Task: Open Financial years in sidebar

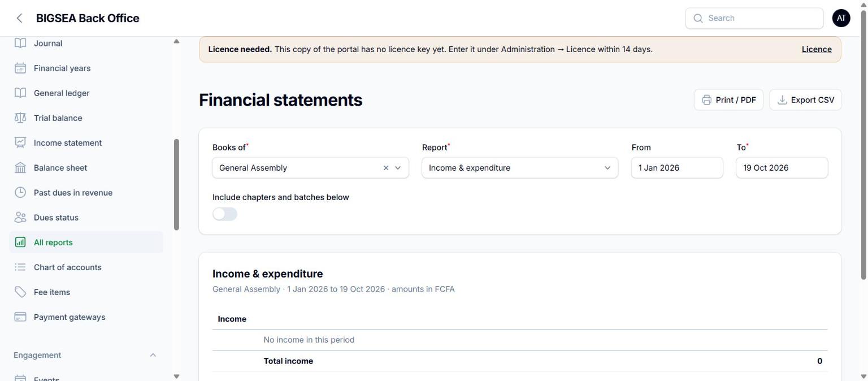Action: pos(86,68)
